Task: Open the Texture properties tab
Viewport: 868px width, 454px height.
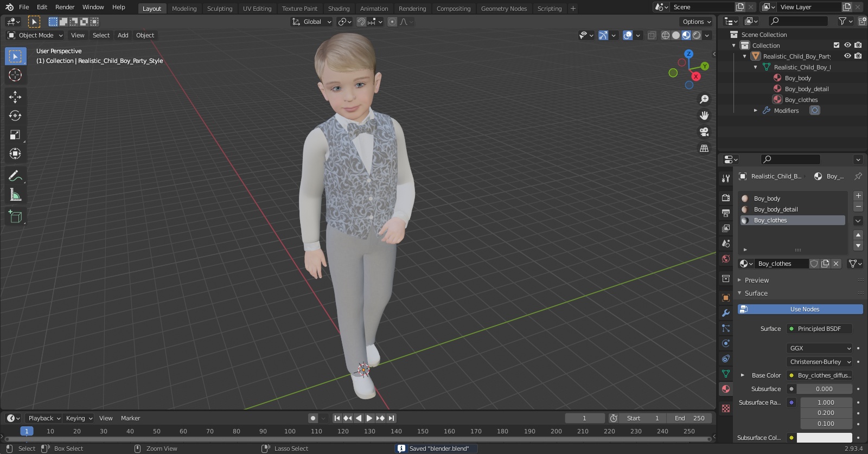Action: [x=726, y=408]
